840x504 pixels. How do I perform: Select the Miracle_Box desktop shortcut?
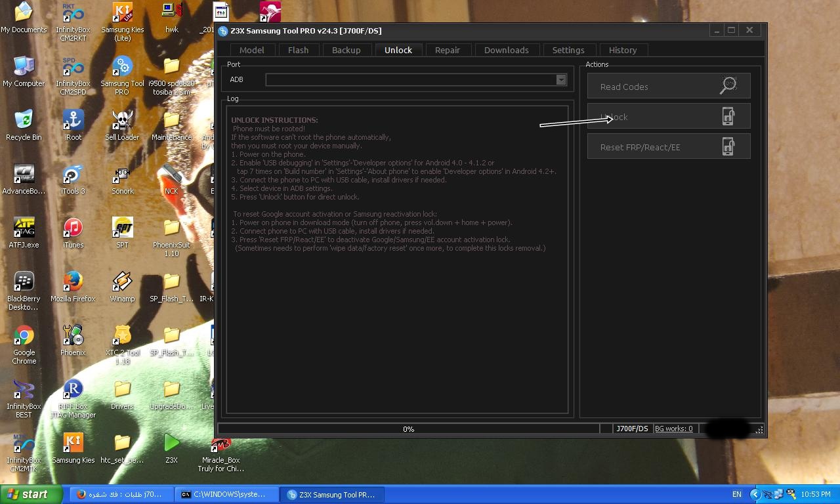pos(220,453)
